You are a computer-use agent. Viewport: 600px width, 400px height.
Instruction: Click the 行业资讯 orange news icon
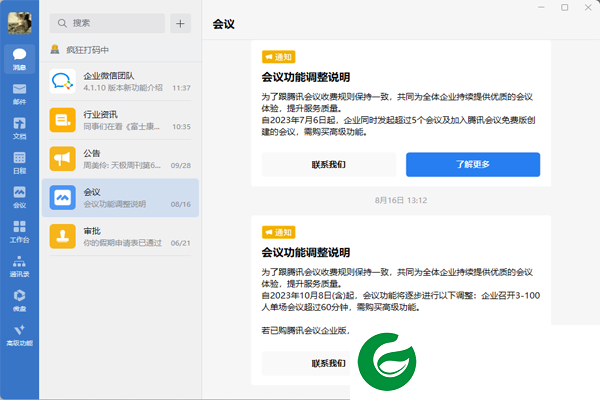point(62,120)
